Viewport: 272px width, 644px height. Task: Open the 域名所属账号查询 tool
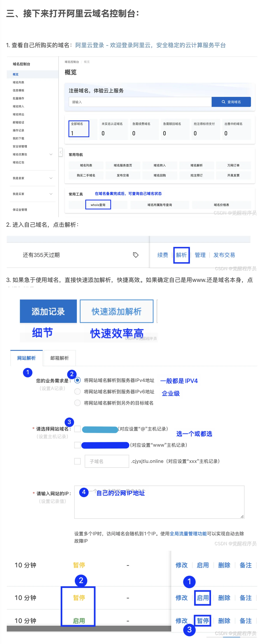[x=160, y=205]
